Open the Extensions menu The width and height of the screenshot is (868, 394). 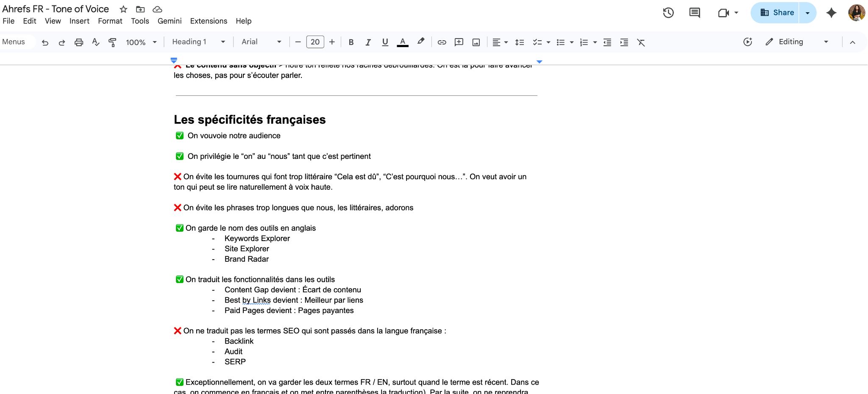(x=209, y=21)
